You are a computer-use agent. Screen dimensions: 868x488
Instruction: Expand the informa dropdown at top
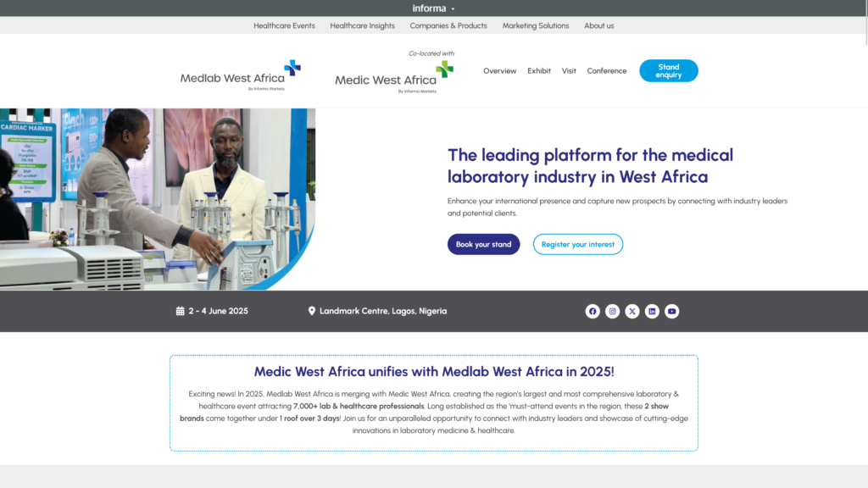pos(433,8)
